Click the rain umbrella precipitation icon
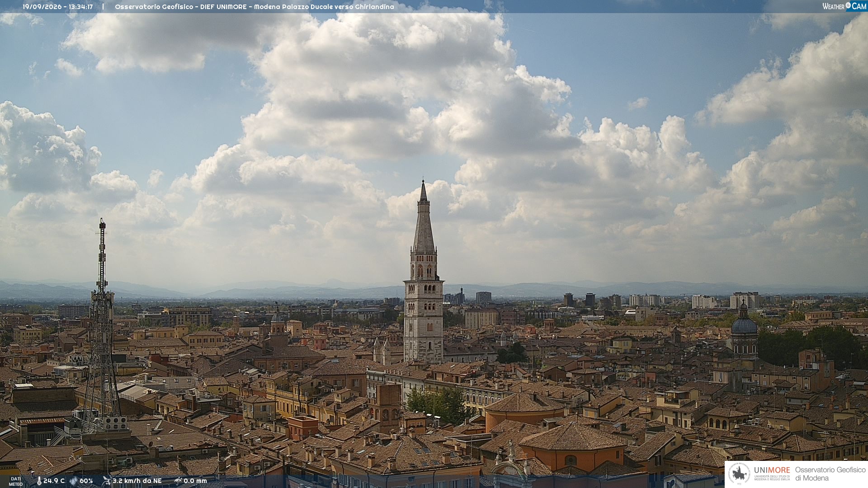This screenshot has height=488, width=868. pyautogui.click(x=178, y=481)
